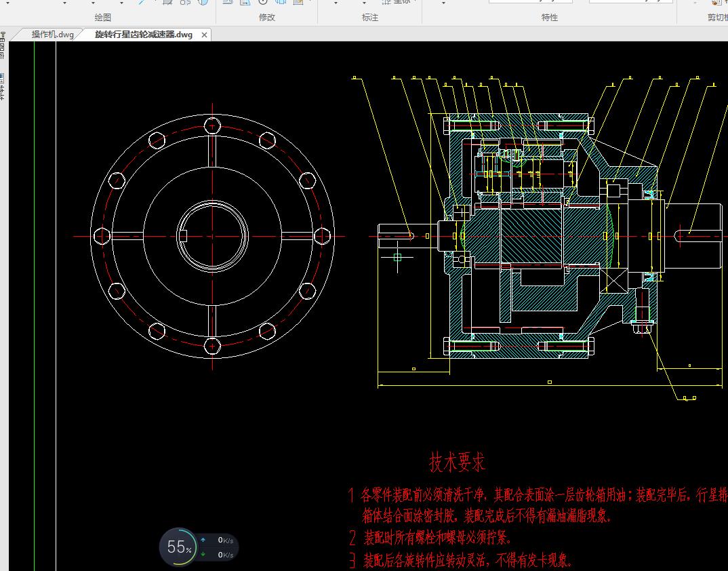Image resolution: width=728 pixels, height=571 pixels.
Task: Select note 3 装配后各旋转件应转动灵活
Action: coord(460,560)
